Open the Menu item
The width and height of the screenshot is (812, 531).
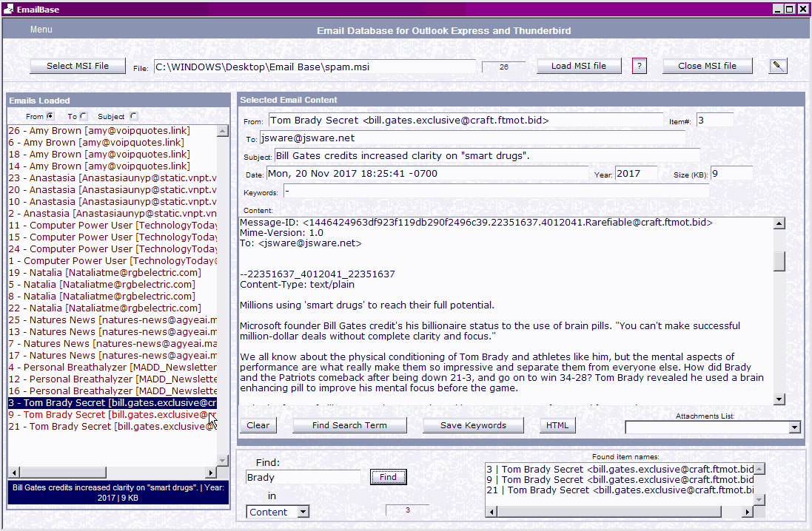pyautogui.click(x=41, y=30)
